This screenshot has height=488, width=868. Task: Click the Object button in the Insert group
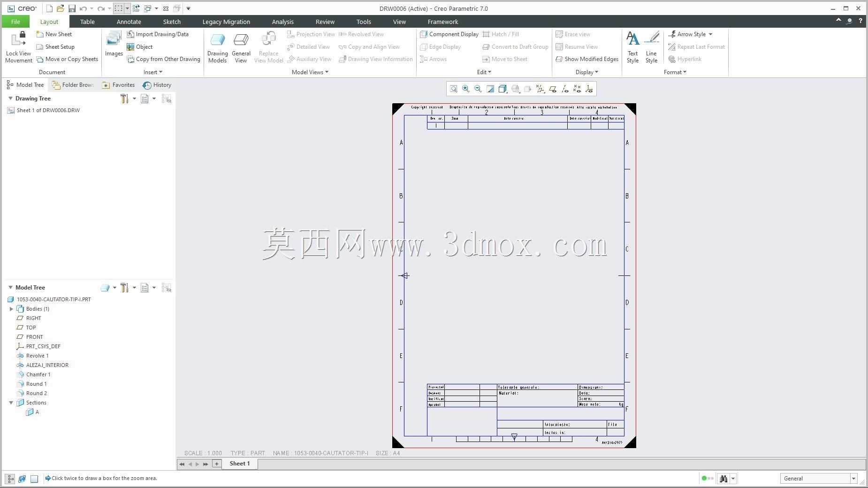click(x=140, y=47)
